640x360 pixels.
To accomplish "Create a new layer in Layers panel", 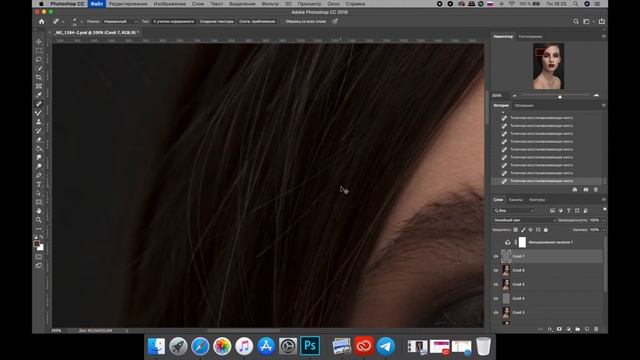I will [x=587, y=329].
